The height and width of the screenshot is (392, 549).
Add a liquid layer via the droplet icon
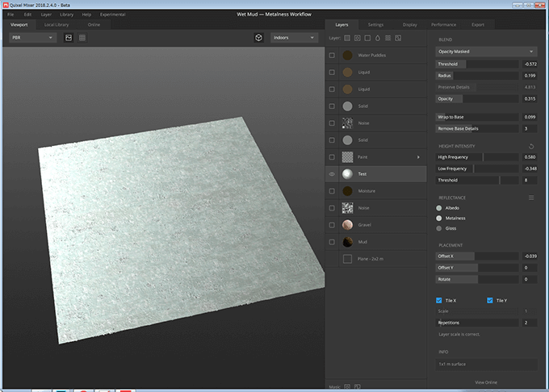pos(378,38)
